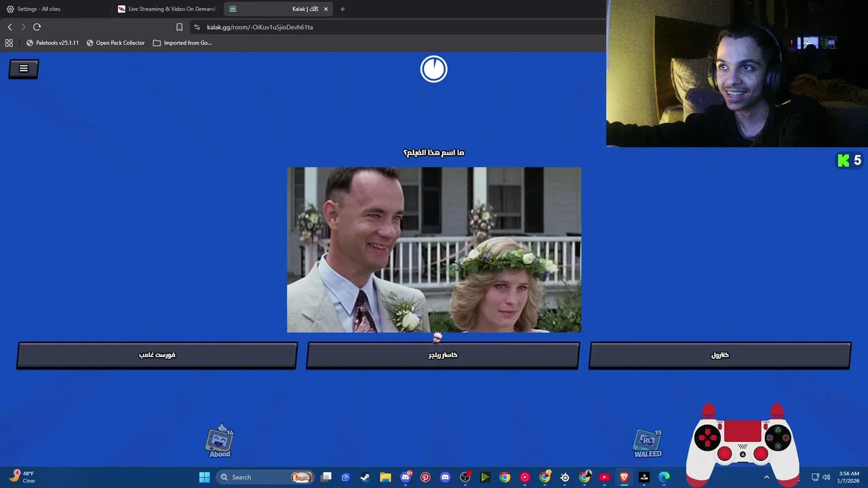Viewport: 868px width, 488px height.
Task: Click the WALEED player avatar
Action: coord(648,444)
